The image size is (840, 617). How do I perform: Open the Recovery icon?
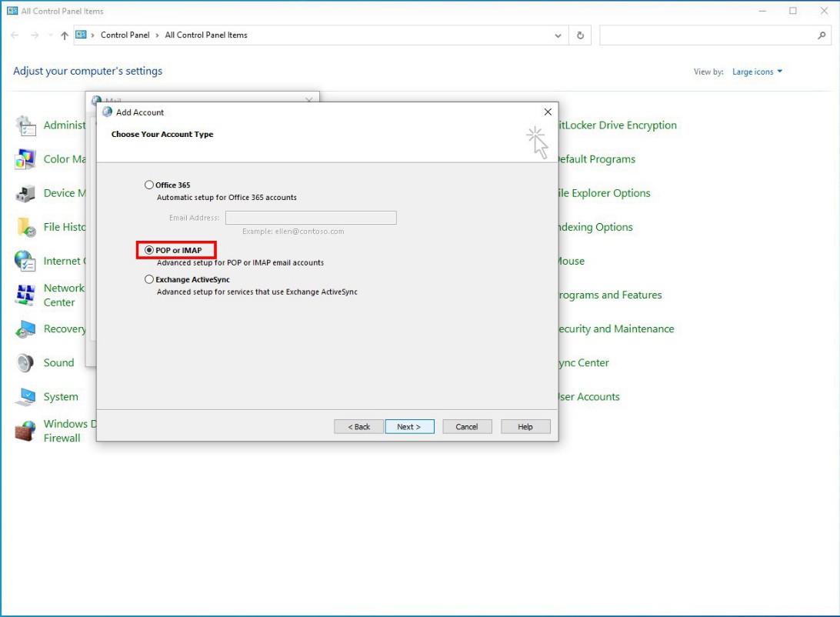click(x=25, y=329)
